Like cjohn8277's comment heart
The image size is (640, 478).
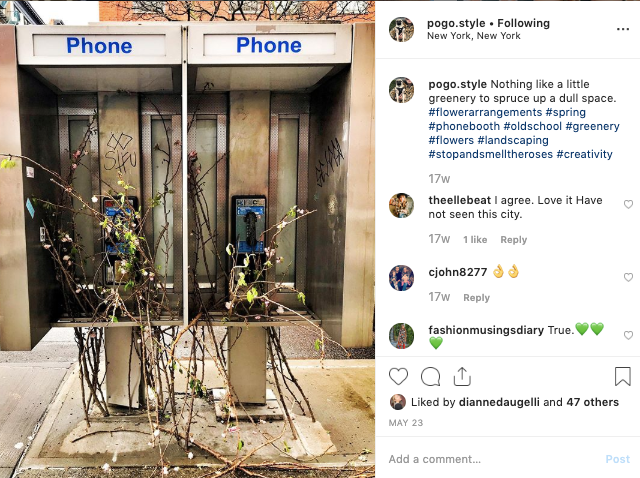pyautogui.click(x=628, y=277)
